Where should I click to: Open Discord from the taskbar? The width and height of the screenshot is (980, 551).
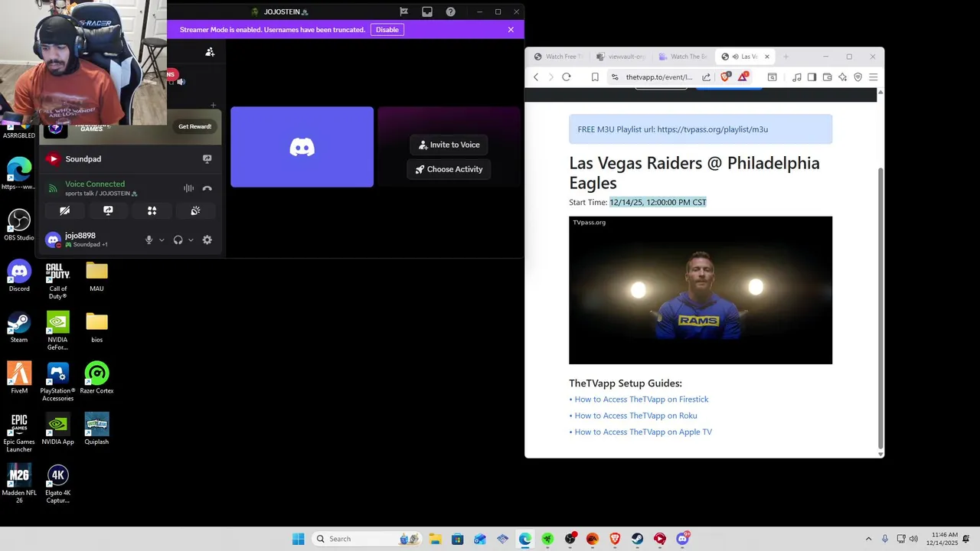pyautogui.click(x=682, y=539)
